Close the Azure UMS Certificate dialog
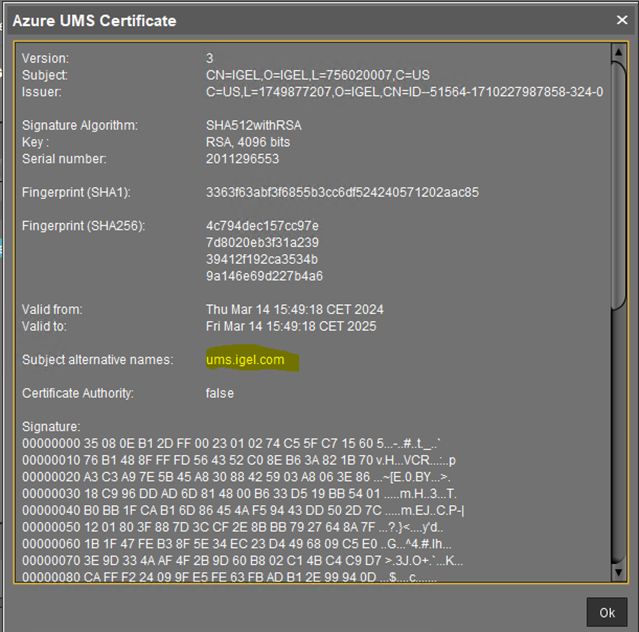This screenshot has width=639, height=632. (621, 19)
